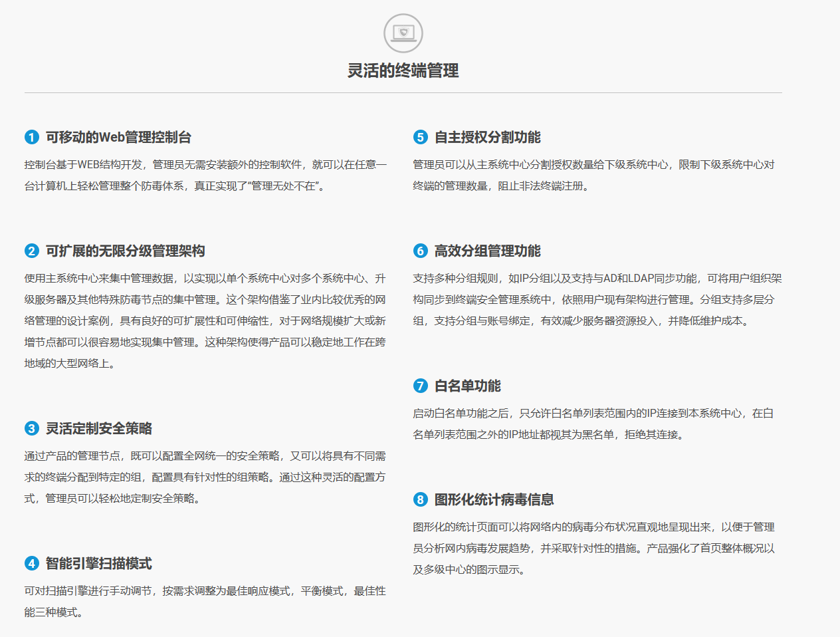Click the number 7 circle badge
This screenshot has height=637, width=840.
(x=420, y=386)
